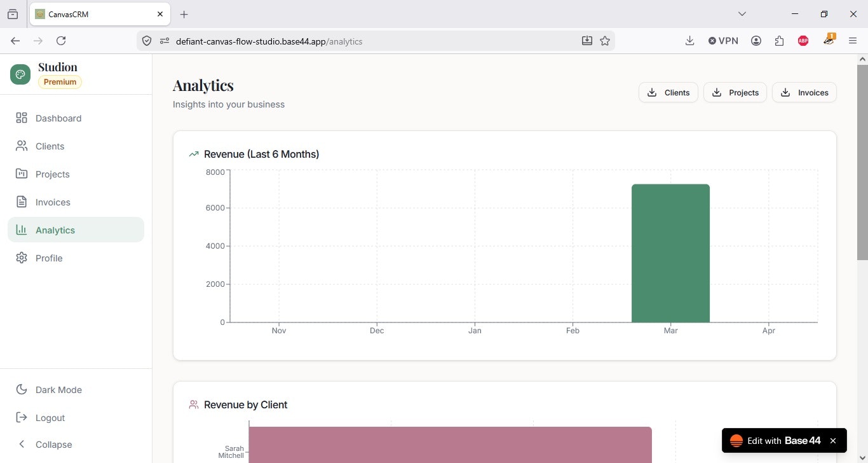Click Revenue by Client heading
The width and height of the screenshot is (868, 463).
point(245,404)
